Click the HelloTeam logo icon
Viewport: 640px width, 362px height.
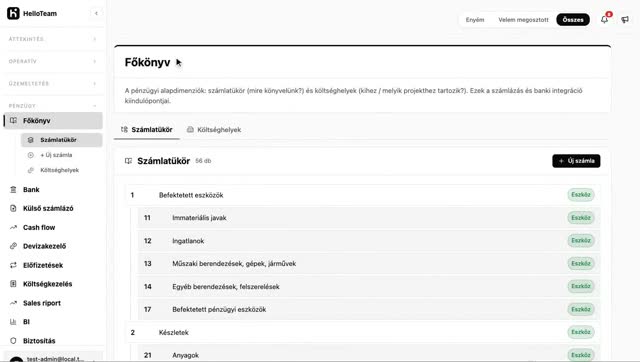pyautogui.click(x=13, y=13)
